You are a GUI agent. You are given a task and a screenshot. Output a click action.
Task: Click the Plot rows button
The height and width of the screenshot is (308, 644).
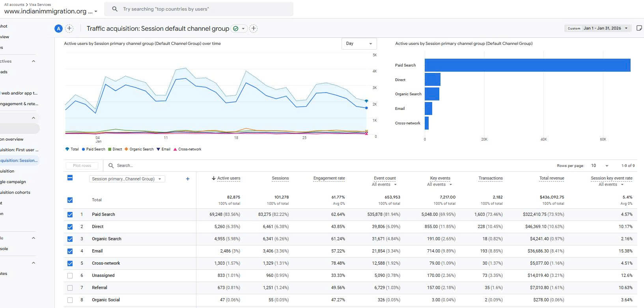pyautogui.click(x=82, y=166)
